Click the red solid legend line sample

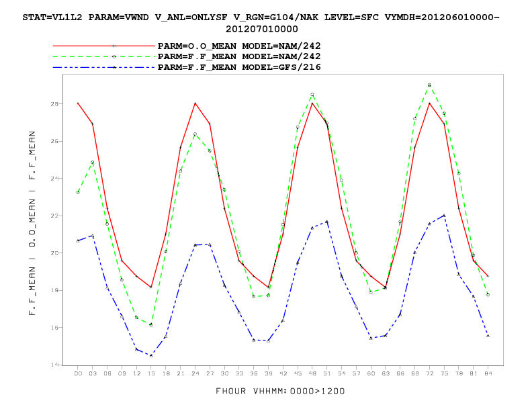coord(104,46)
